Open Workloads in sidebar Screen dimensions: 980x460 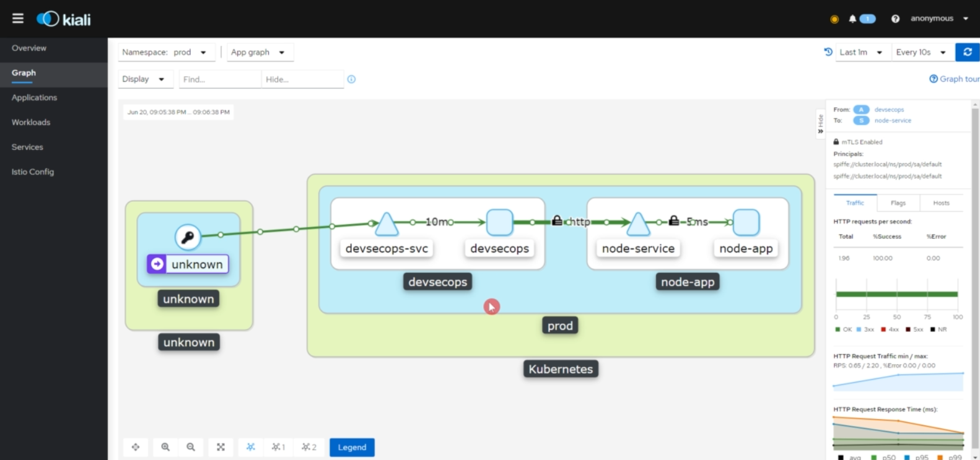54,123
